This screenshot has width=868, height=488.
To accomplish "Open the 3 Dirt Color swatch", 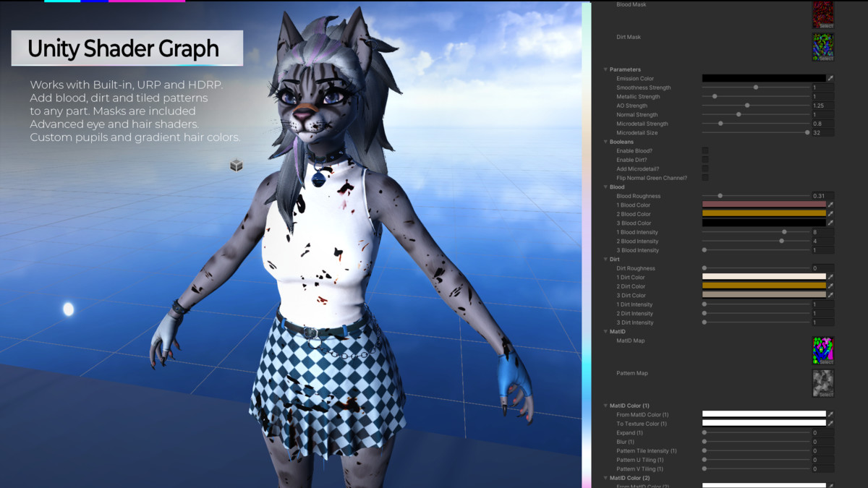I will tap(764, 296).
